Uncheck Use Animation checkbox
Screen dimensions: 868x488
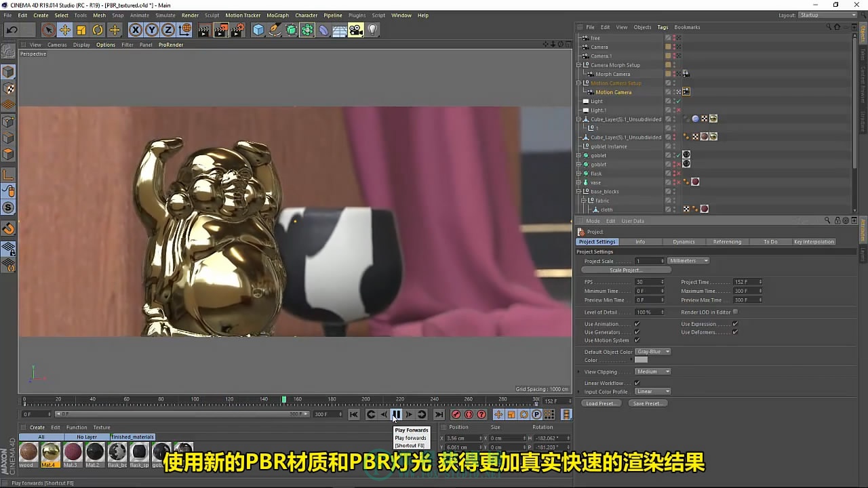637,324
